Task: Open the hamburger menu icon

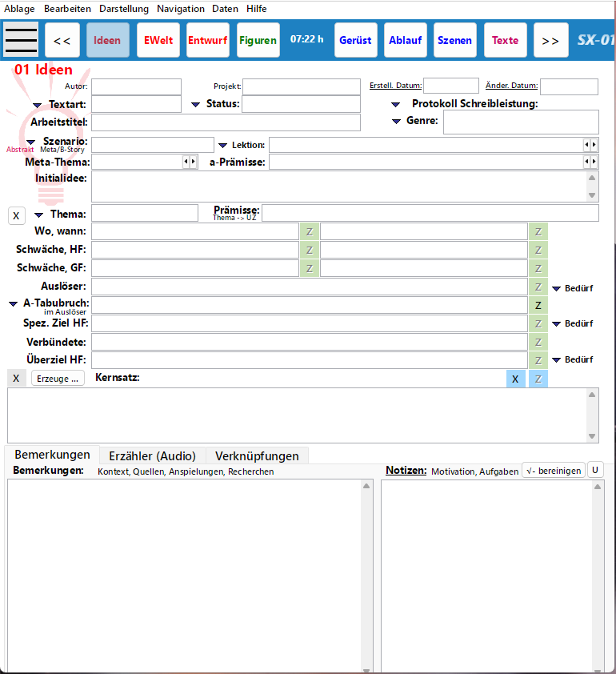Action: (21, 40)
